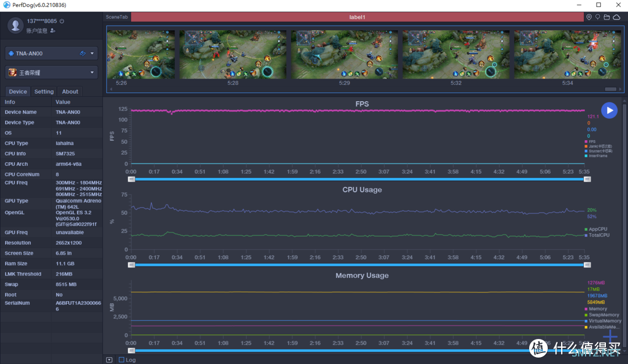Image resolution: width=628 pixels, height=364 pixels.
Task: Click the PerfDog logo in the title bar
Action: coord(6,5)
